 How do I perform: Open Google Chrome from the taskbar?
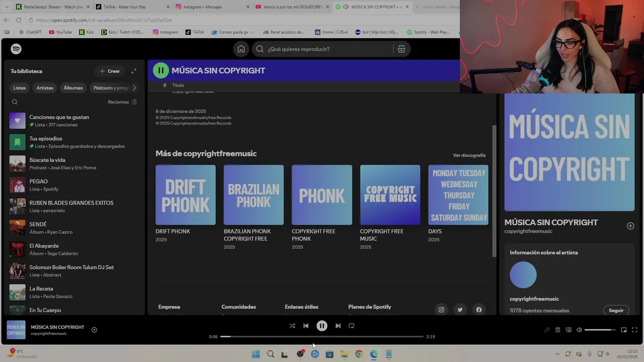click(359, 354)
